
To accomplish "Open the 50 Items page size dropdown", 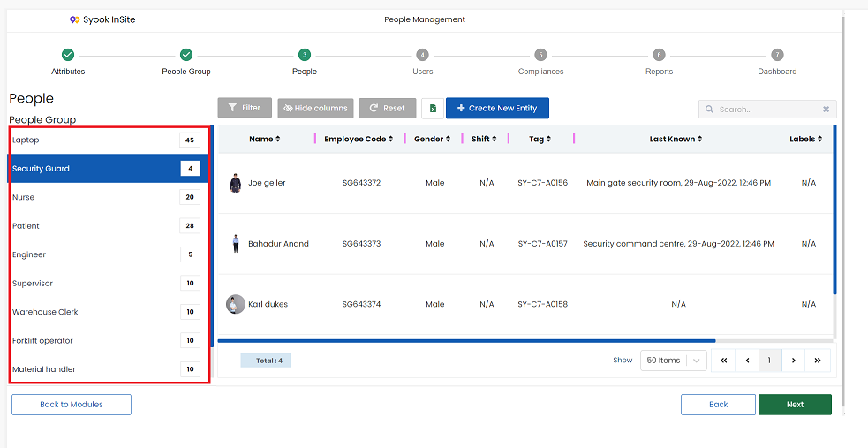I will pyautogui.click(x=674, y=360).
